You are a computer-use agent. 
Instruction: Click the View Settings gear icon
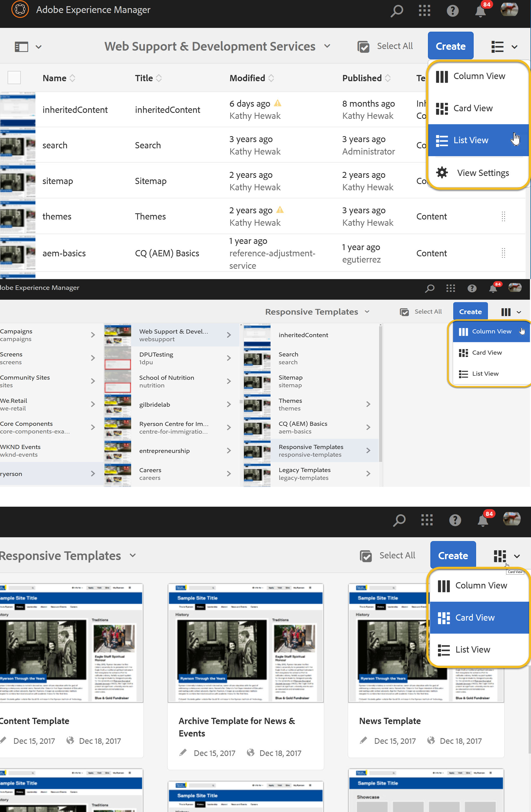442,173
